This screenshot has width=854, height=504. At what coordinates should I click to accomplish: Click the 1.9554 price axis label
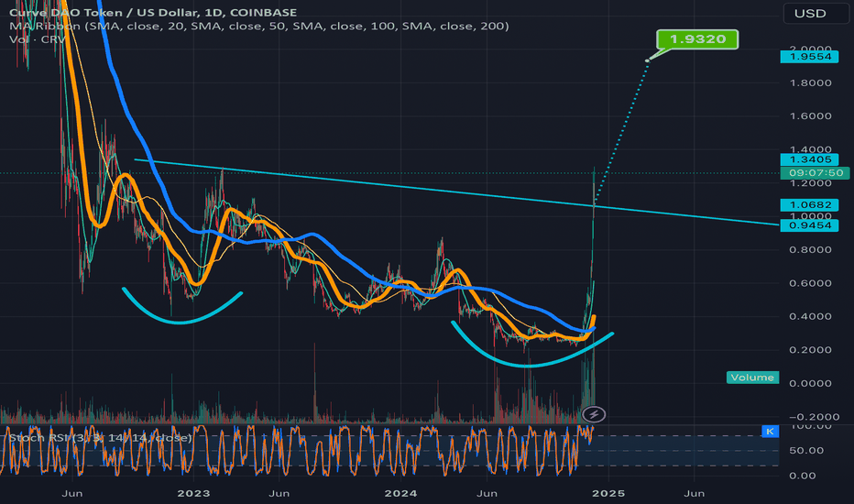pyautogui.click(x=809, y=57)
